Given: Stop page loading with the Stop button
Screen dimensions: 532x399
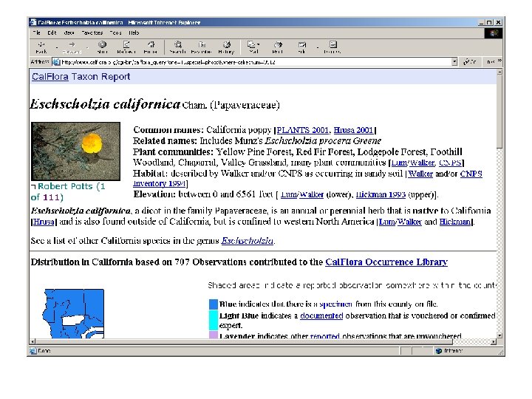Looking at the screenshot, I should (x=102, y=47).
